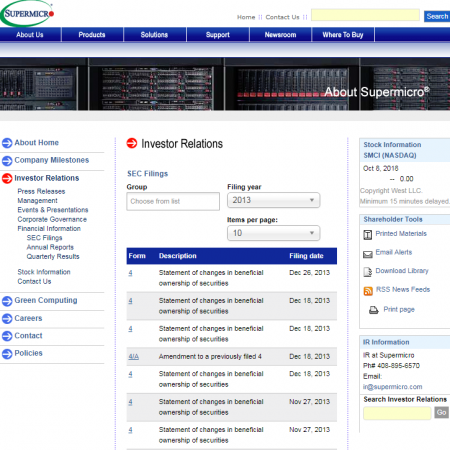
Task: Click the Policies arrow icon
Action: (7, 354)
